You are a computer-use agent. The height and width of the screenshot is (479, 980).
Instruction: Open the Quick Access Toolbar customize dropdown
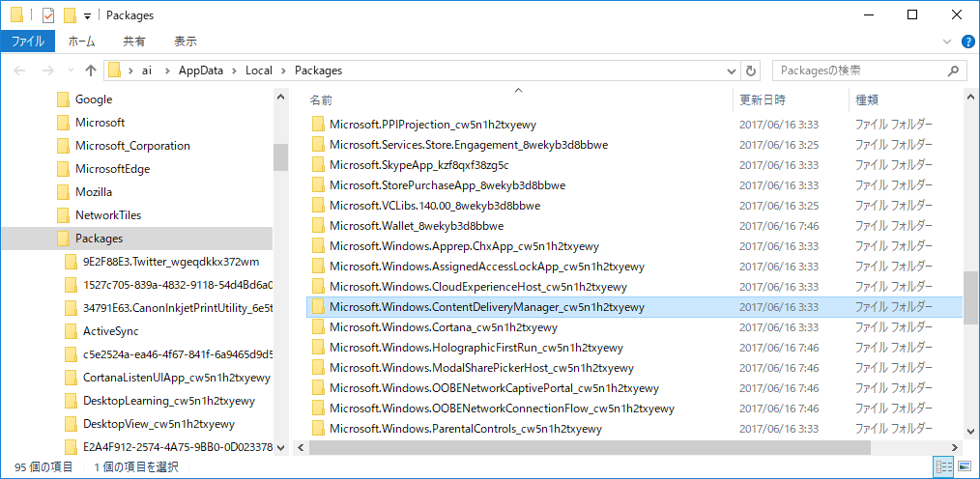(87, 16)
